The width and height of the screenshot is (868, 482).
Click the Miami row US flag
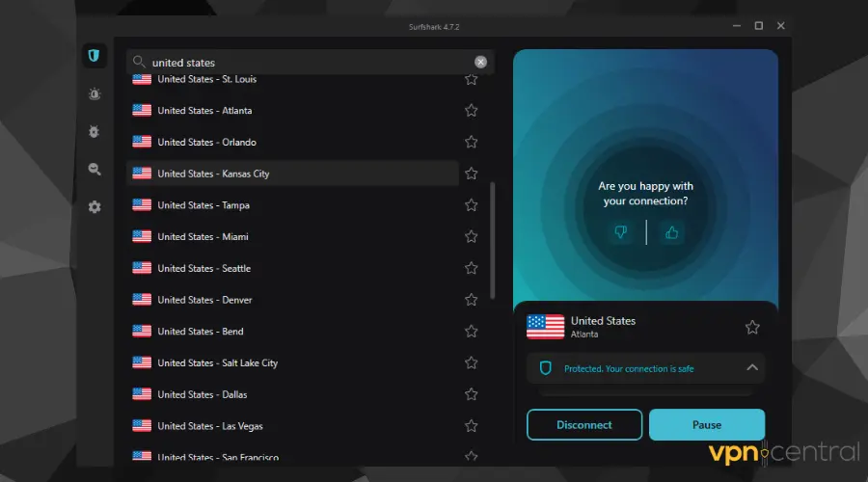pos(142,237)
